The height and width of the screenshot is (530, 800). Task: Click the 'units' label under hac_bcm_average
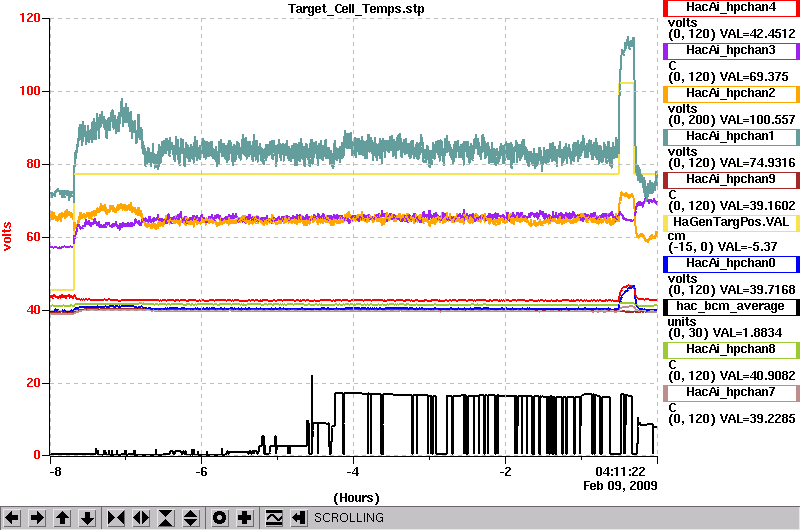coord(682,322)
